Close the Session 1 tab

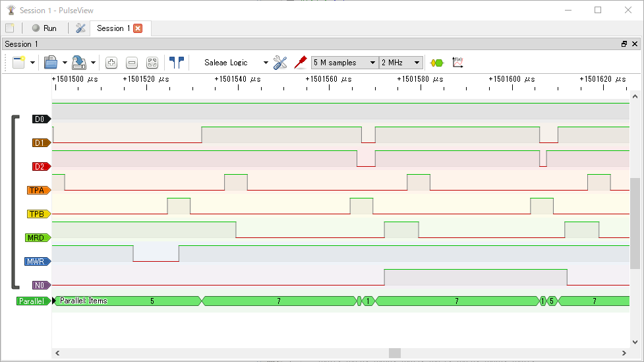[x=138, y=28]
